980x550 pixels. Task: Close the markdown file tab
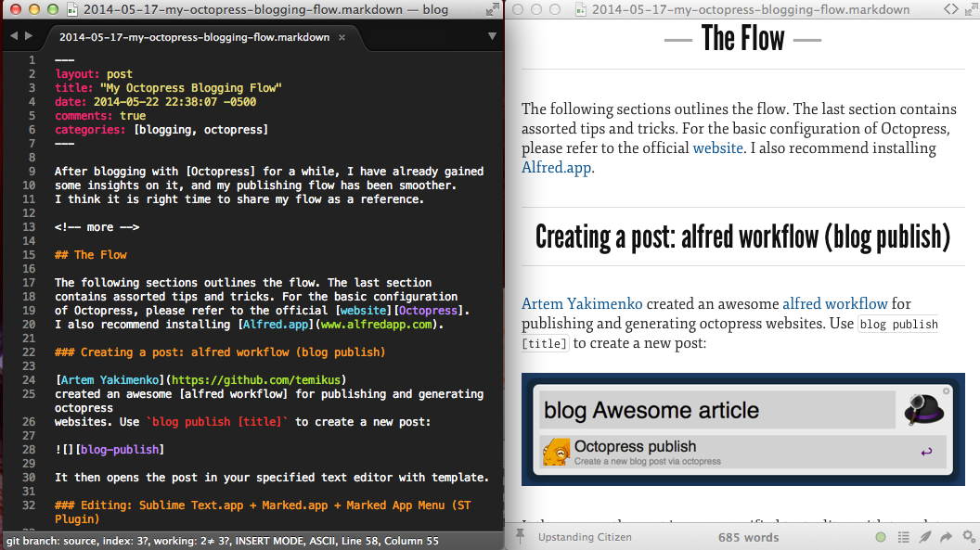click(342, 37)
